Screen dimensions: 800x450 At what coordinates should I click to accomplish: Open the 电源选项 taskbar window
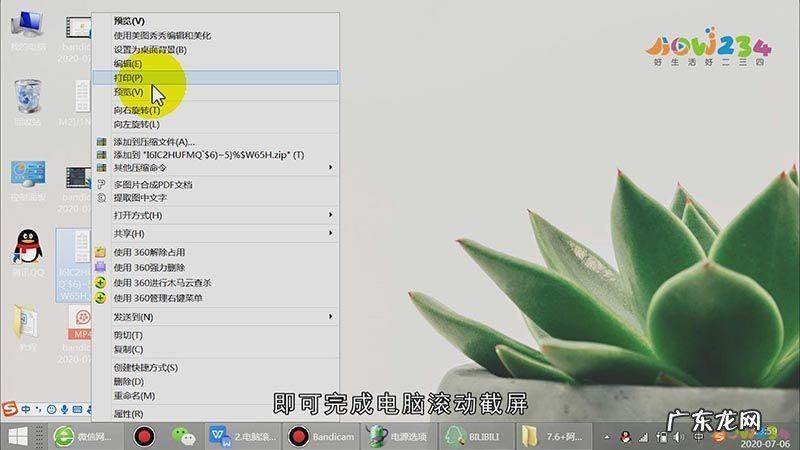tap(398, 437)
